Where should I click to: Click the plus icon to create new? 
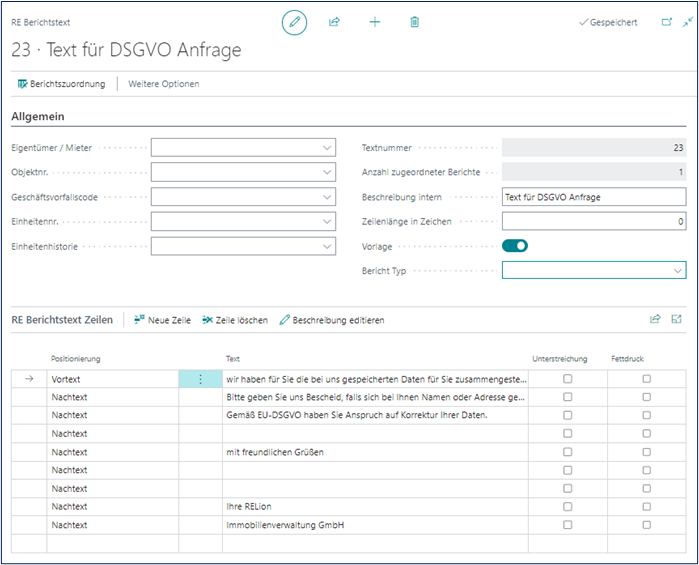tap(375, 21)
